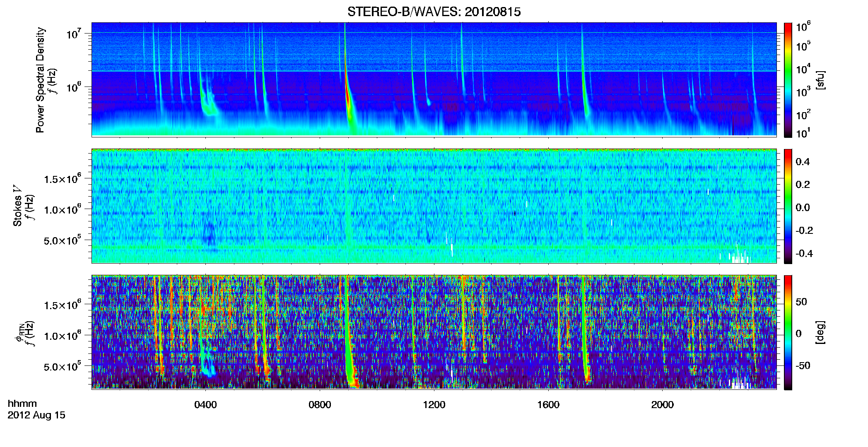Screen dimensions: 868x447
Task: Click the "1200" time axis tick label
Action: click(434, 404)
